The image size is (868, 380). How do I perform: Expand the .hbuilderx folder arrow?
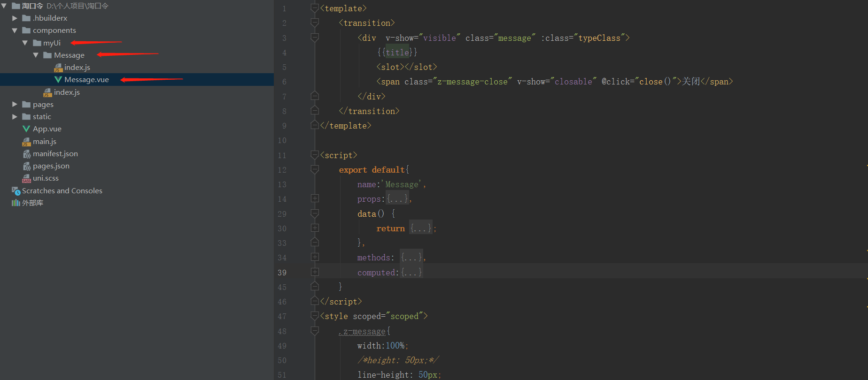pyautogui.click(x=15, y=18)
